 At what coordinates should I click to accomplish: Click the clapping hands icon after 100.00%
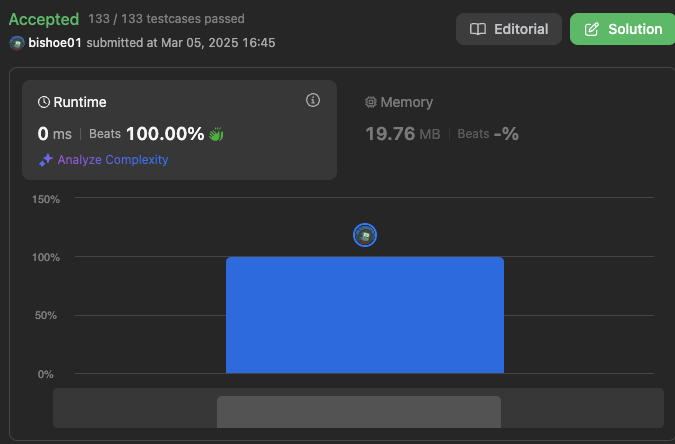(x=216, y=134)
